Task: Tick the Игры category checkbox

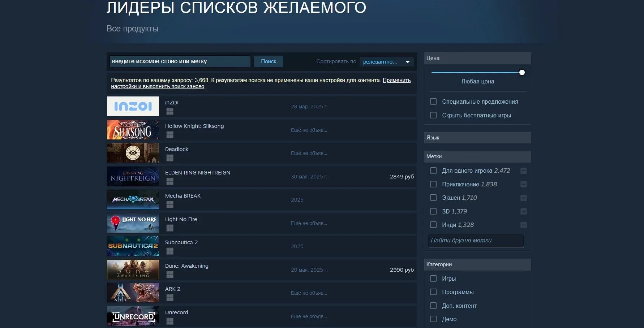Action: 433,279
